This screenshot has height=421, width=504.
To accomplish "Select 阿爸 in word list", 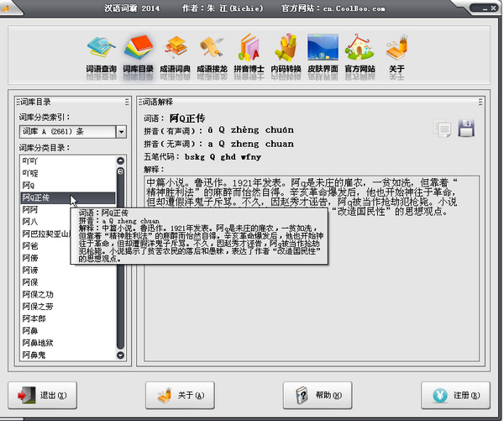I will tap(45, 246).
